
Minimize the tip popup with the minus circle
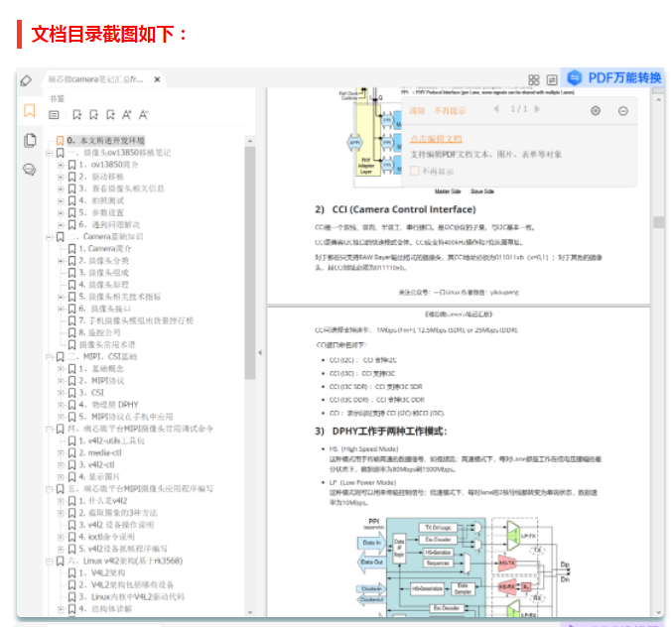click(623, 111)
